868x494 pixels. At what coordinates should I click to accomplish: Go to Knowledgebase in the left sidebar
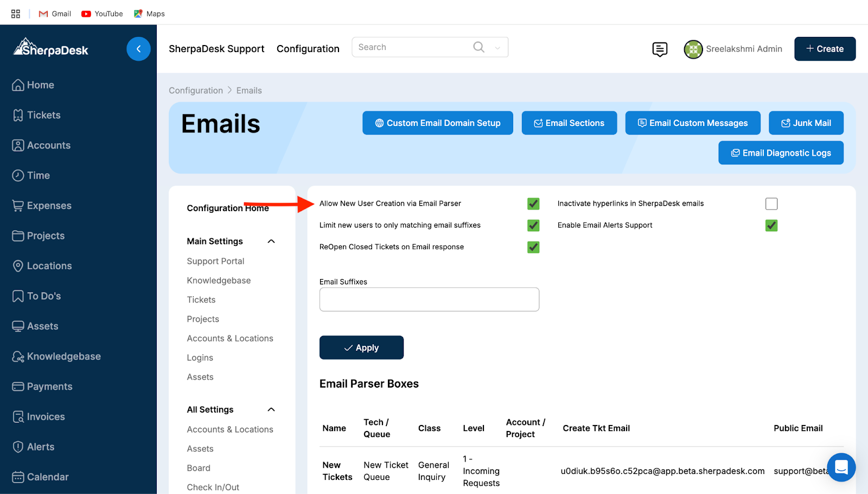63,357
